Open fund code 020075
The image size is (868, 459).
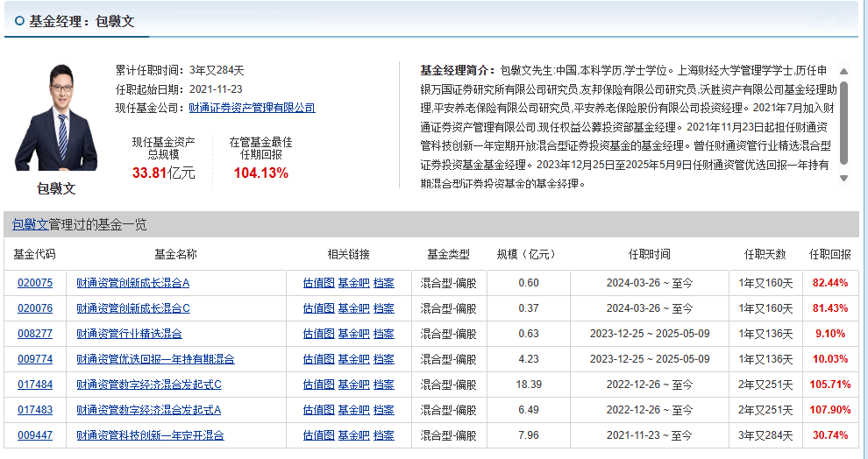click(x=35, y=283)
